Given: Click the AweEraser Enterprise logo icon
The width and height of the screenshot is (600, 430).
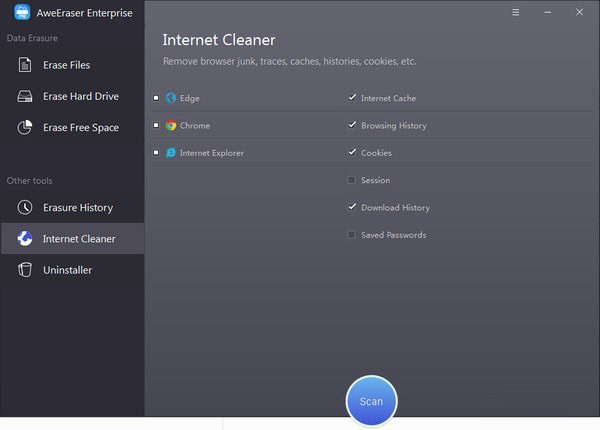Looking at the screenshot, I should click(21, 13).
